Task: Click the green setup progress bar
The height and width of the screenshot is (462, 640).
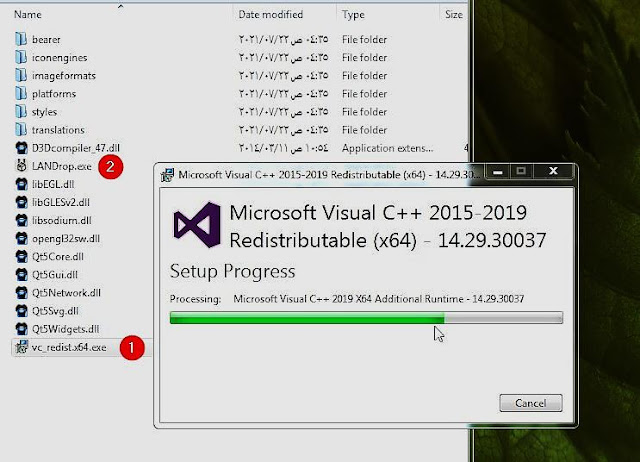Action: [x=366, y=318]
